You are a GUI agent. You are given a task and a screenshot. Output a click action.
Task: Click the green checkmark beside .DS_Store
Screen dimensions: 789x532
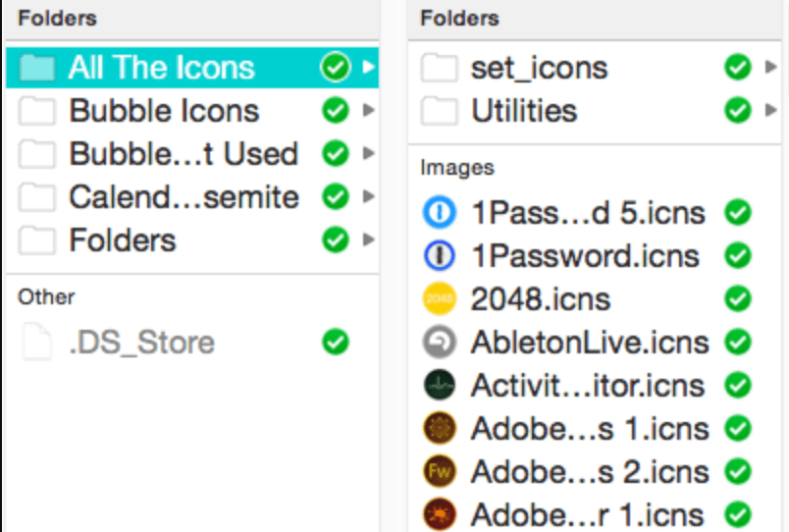(x=336, y=342)
